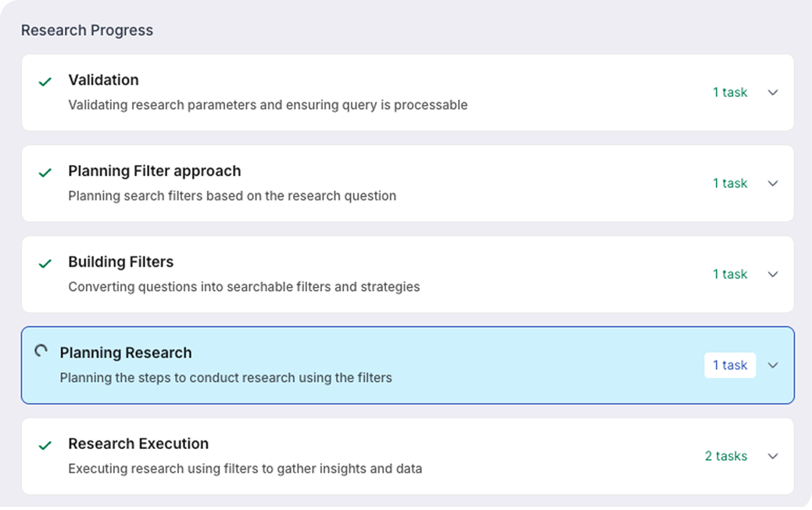
Task: Click the green checkmark beside Validation
Action: tap(45, 81)
